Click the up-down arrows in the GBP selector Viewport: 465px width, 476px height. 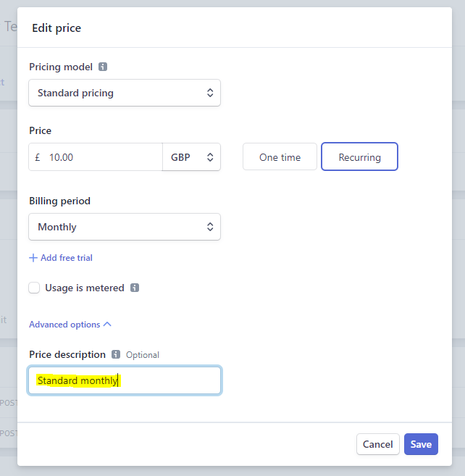[x=210, y=157]
